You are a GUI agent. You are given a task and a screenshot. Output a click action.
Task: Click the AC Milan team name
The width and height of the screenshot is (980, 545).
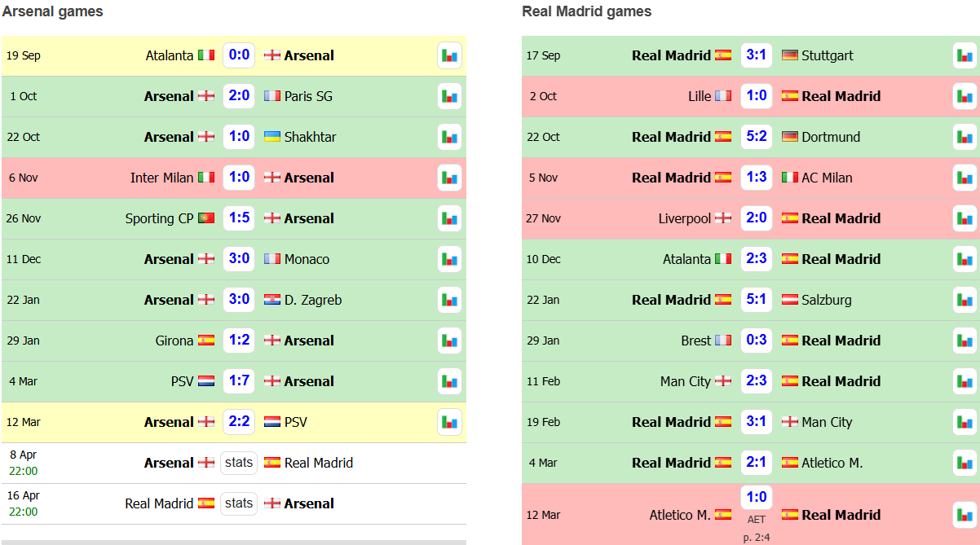point(827,178)
